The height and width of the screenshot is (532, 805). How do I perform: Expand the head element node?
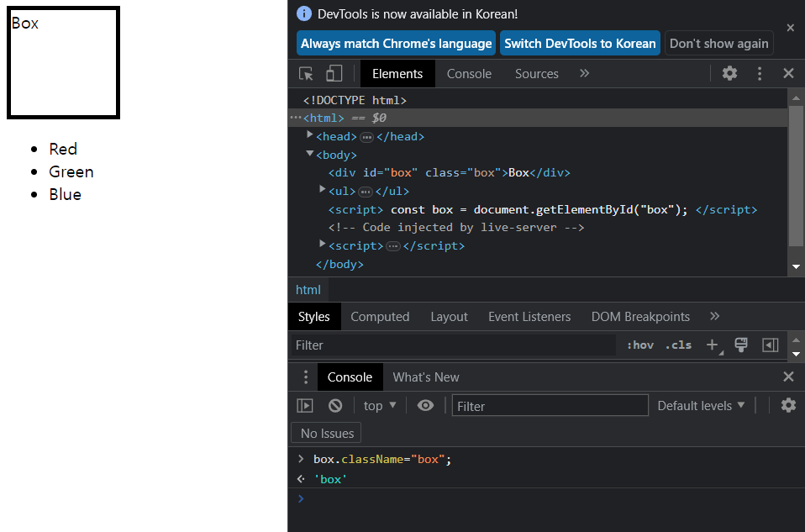point(309,134)
